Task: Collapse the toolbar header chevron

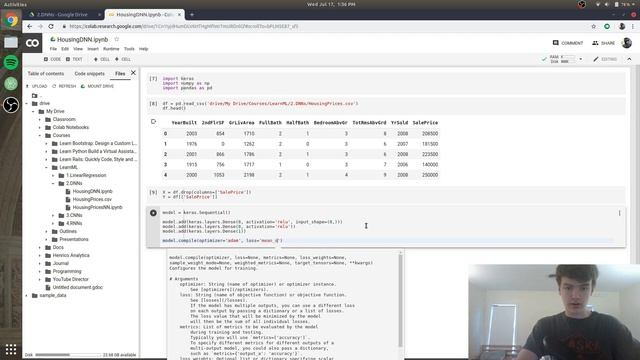Action: tap(629, 59)
